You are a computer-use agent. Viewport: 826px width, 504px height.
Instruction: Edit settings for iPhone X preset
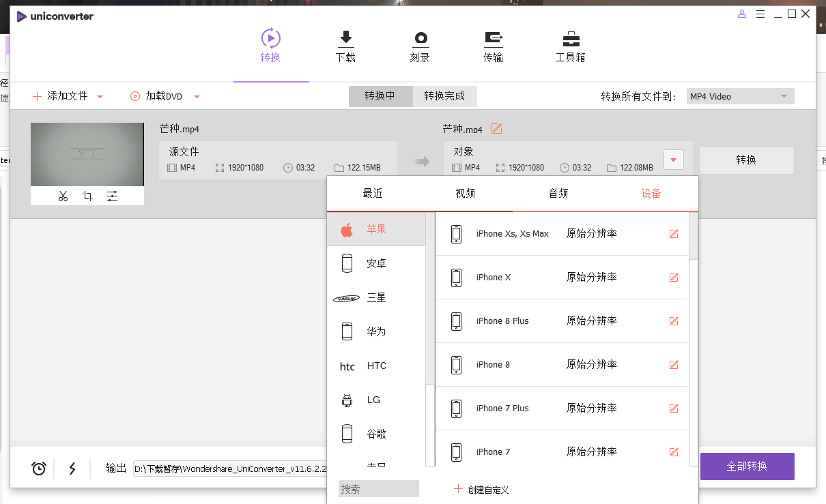[674, 278]
